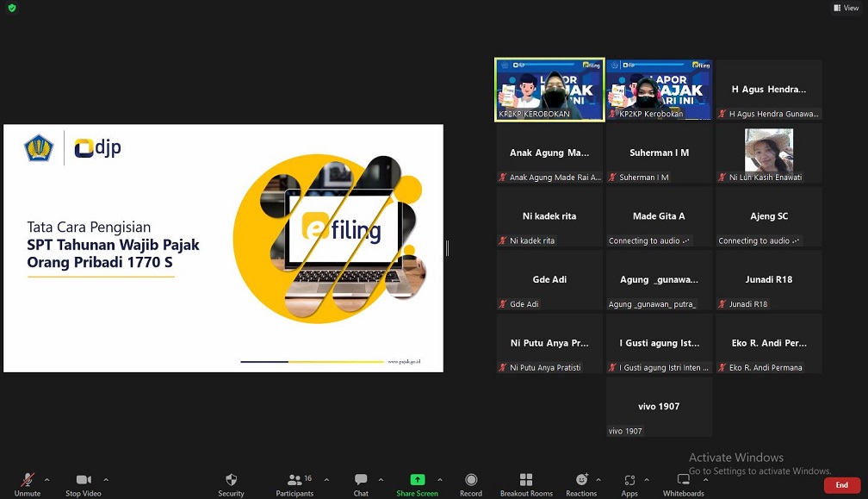This screenshot has width=868, height=499.
Task: Expand video options arrow beside Stop Video
Action: (x=106, y=480)
